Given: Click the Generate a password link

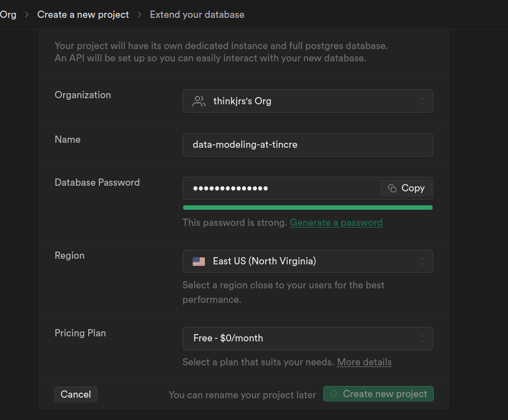Looking at the screenshot, I should [x=336, y=223].
